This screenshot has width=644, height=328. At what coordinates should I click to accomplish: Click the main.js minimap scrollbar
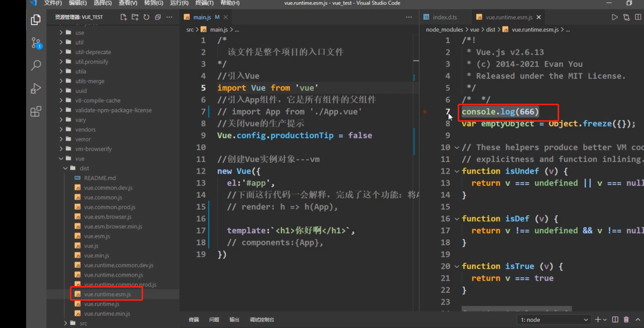click(x=416, y=172)
